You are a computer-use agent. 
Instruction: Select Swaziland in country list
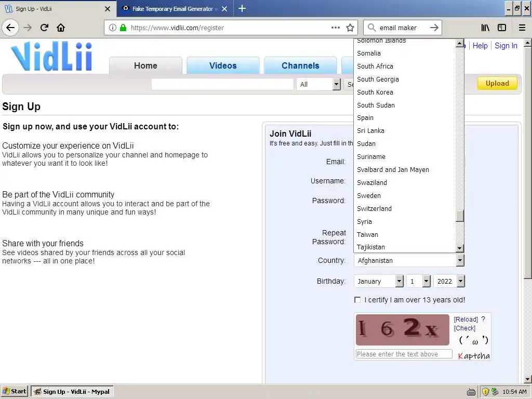[x=404, y=182]
